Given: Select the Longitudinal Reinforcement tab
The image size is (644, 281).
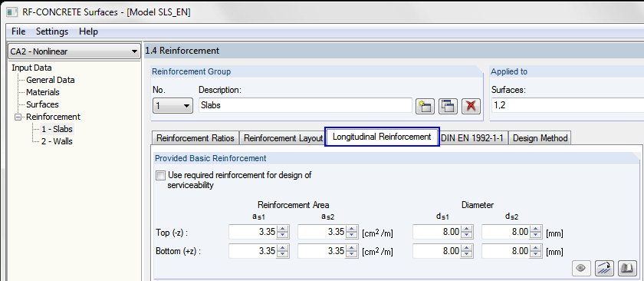Looking at the screenshot, I should coord(382,137).
